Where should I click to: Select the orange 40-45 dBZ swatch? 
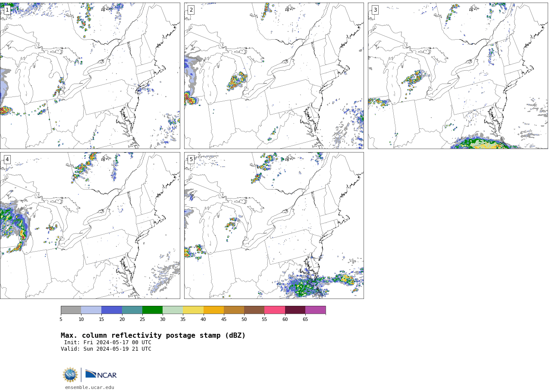(x=213, y=310)
